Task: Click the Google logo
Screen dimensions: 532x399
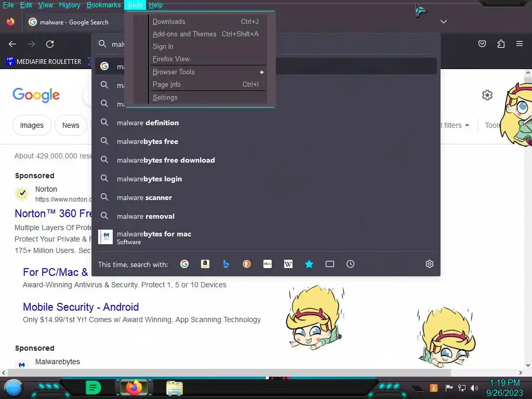Action: coord(36,96)
